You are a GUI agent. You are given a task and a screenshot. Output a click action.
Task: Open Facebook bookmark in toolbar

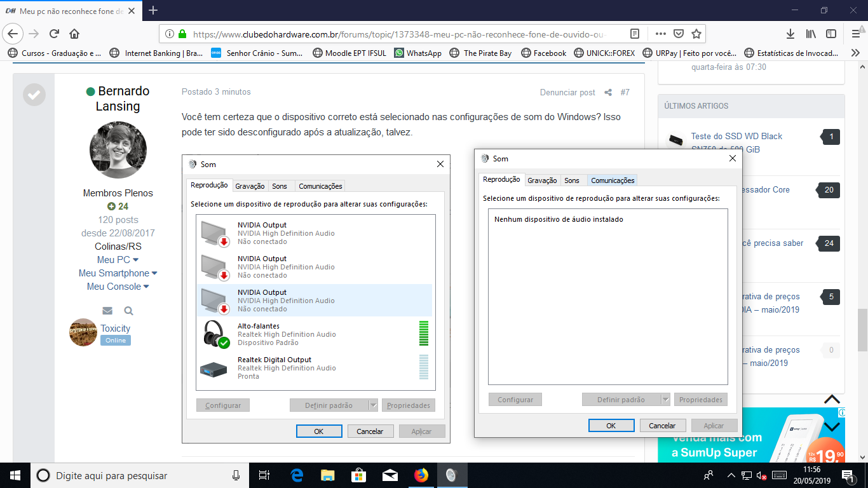[x=543, y=53]
